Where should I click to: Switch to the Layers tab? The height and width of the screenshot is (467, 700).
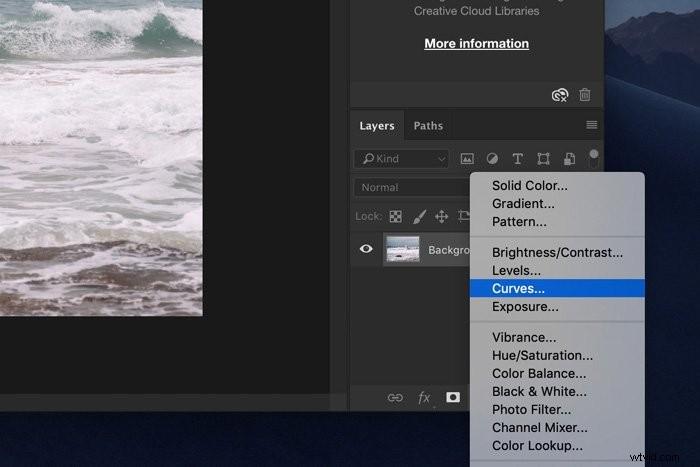click(377, 126)
